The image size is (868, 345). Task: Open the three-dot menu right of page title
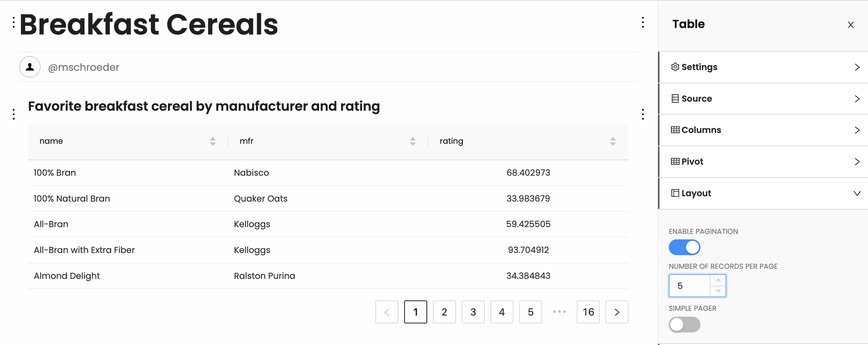coord(643,22)
